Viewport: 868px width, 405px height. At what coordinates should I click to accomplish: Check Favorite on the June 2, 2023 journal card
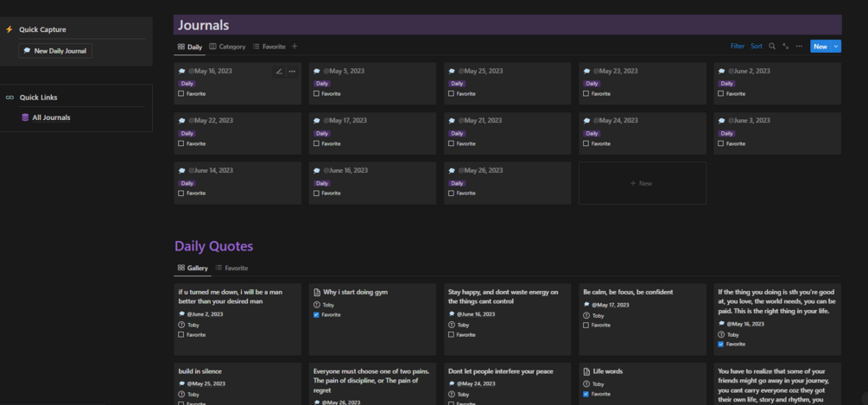(721, 93)
